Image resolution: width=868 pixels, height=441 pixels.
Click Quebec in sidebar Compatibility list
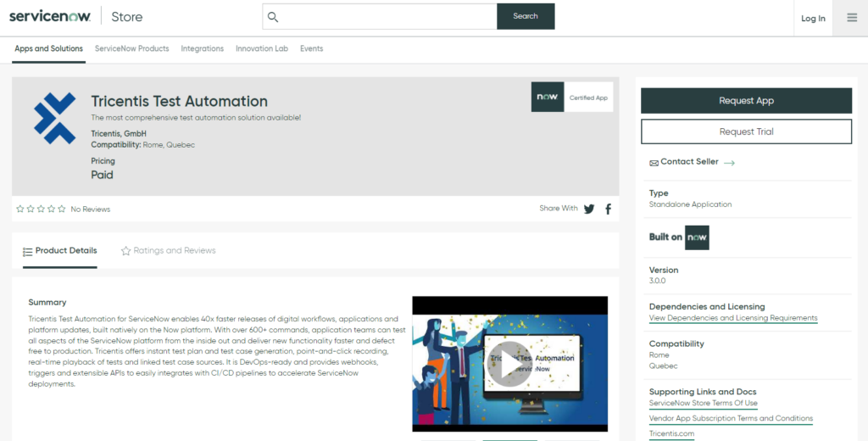click(663, 366)
